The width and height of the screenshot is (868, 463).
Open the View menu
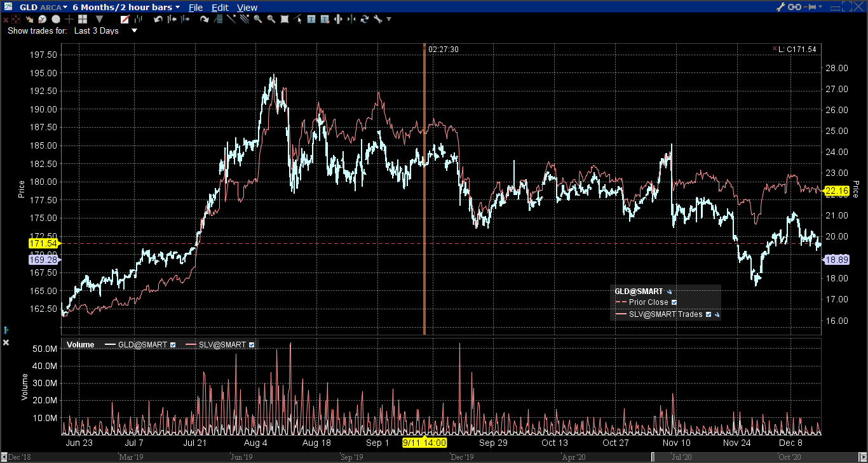click(x=247, y=8)
